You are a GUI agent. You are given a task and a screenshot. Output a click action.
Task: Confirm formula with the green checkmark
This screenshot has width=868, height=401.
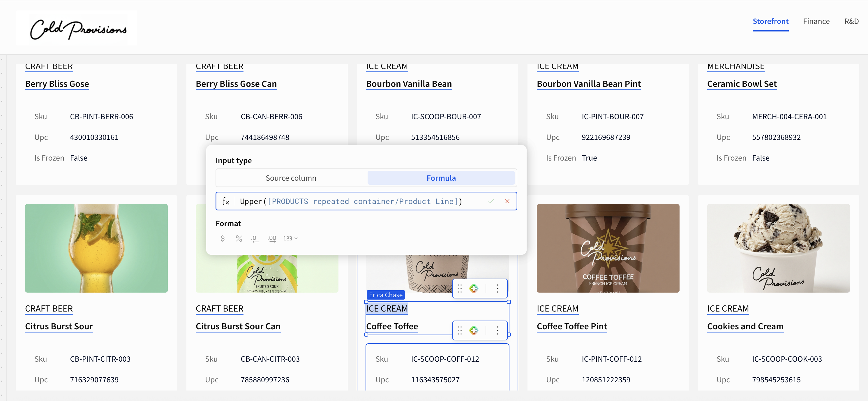pos(491,201)
